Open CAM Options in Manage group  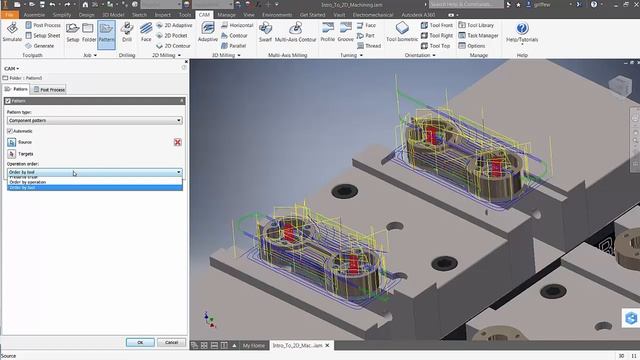tap(472, 46)
